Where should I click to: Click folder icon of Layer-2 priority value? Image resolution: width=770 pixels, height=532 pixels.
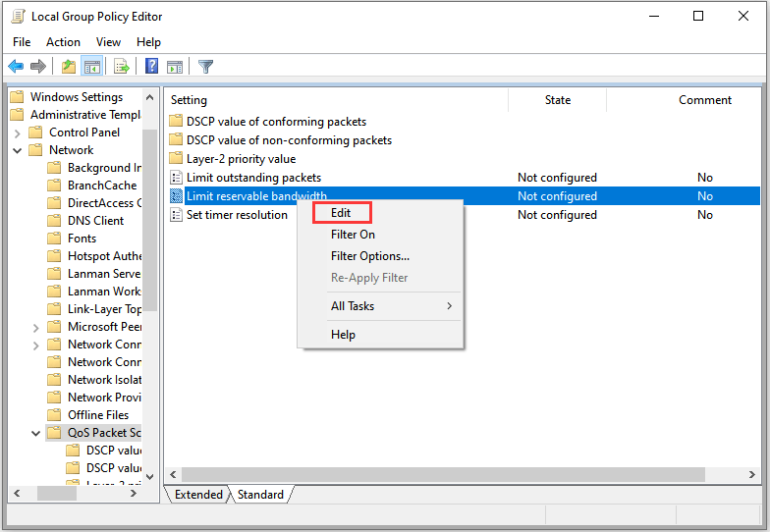176,159
